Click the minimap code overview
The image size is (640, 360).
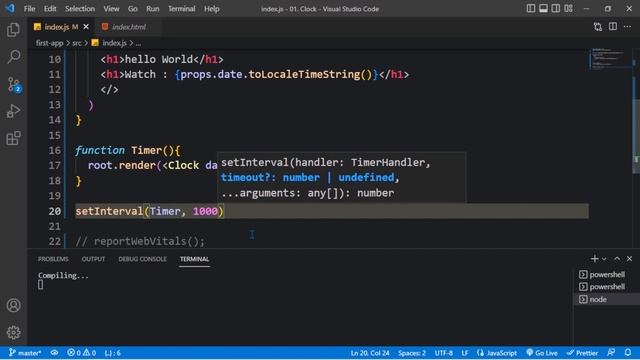[610, 59]
